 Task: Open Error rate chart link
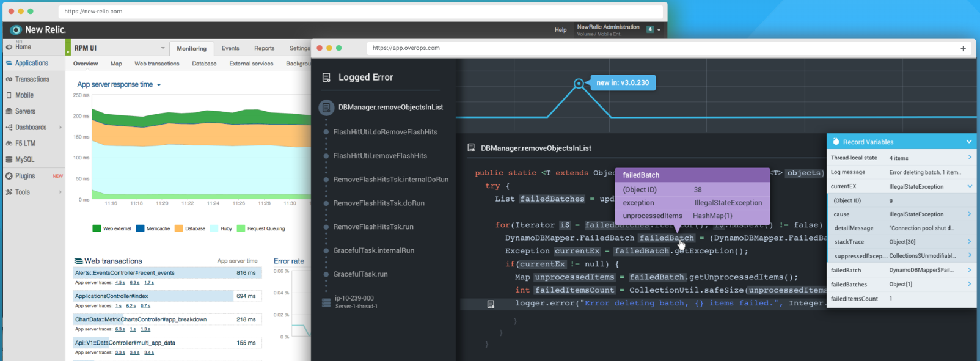[289, 261]
